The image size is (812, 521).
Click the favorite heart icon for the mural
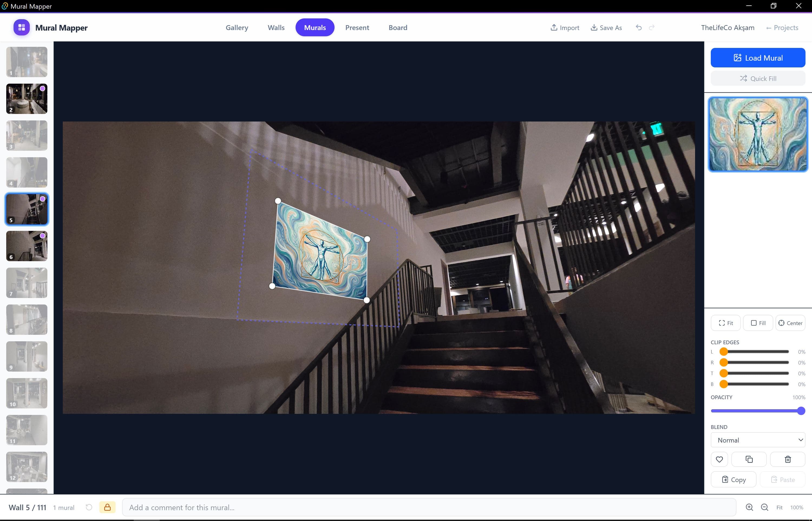[x=719, y=459]
